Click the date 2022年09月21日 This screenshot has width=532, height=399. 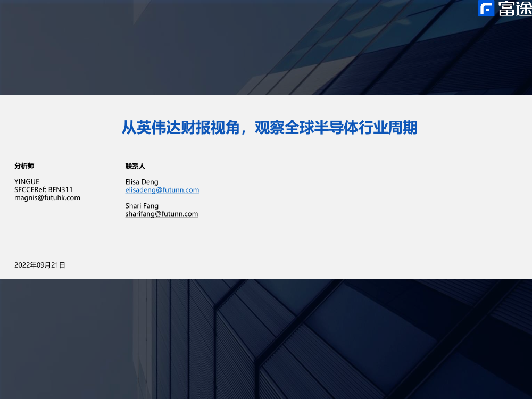[x=40, y=265]
